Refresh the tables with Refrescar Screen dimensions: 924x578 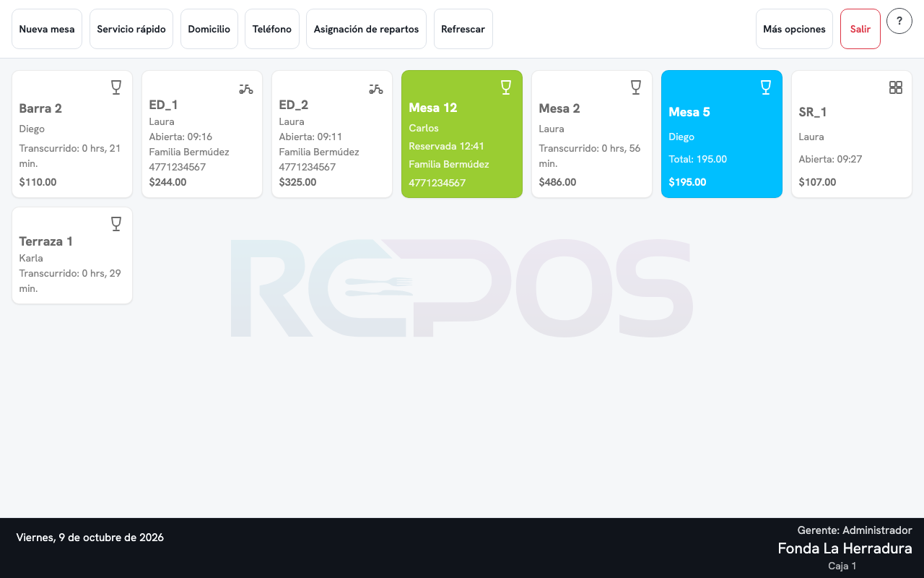point(463,29)
